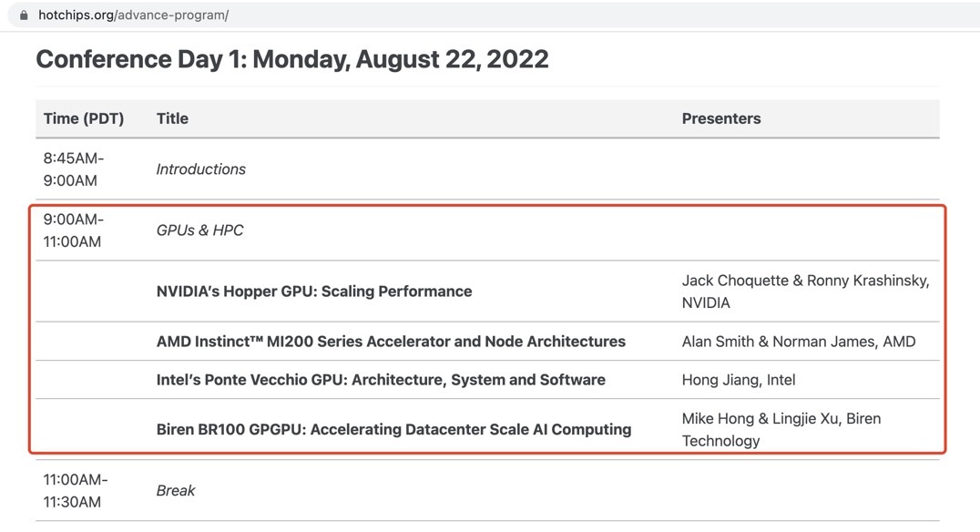Open NVIDIA's Hopper GPU talk title
Viewport: 980px width, 532px height.
313,292
